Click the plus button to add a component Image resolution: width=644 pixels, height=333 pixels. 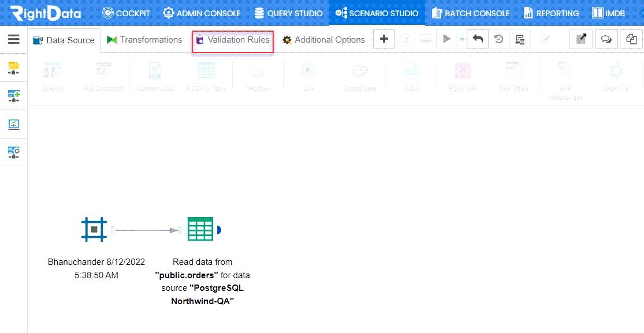384,39
